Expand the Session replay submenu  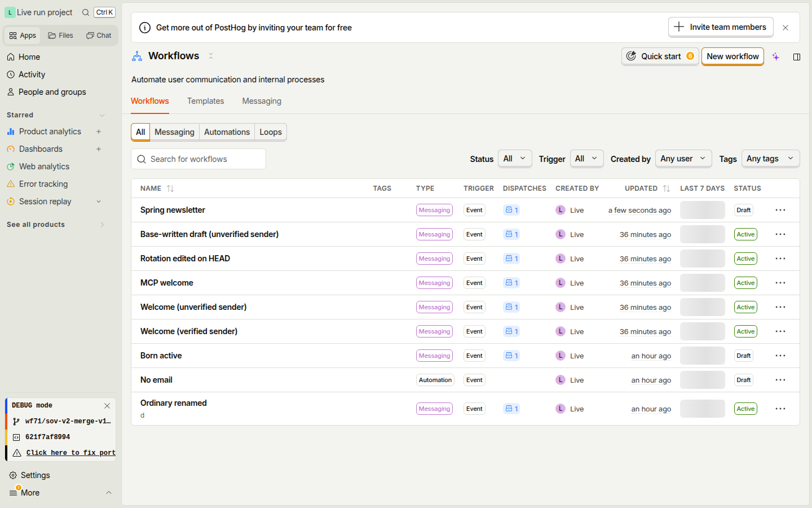tap(99, 202)
